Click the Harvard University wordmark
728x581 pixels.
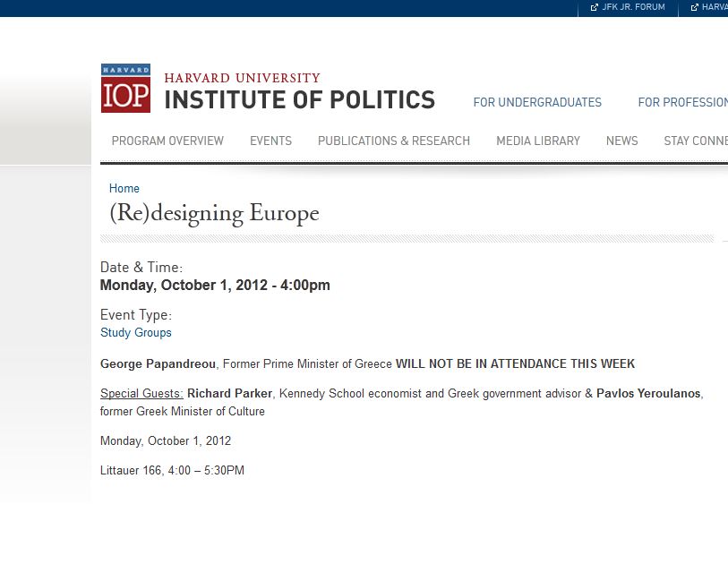242,78
